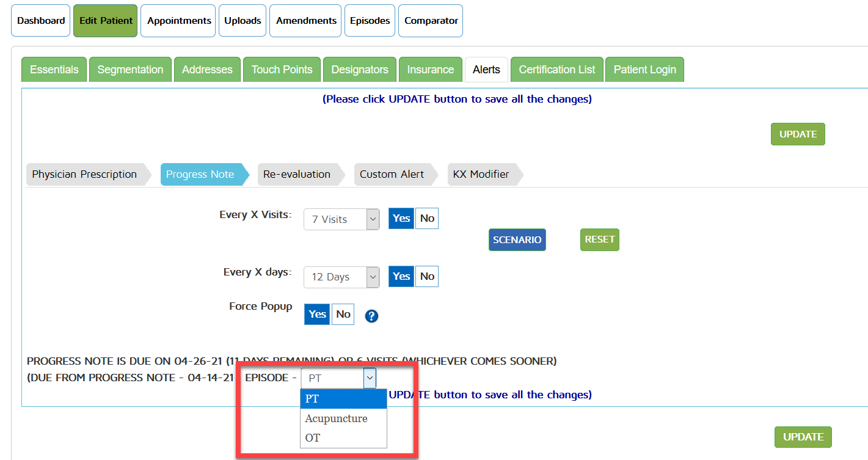Screen dimensions: 868x460
Task: Choose OT from the episode list
Action: pos(313,438)
